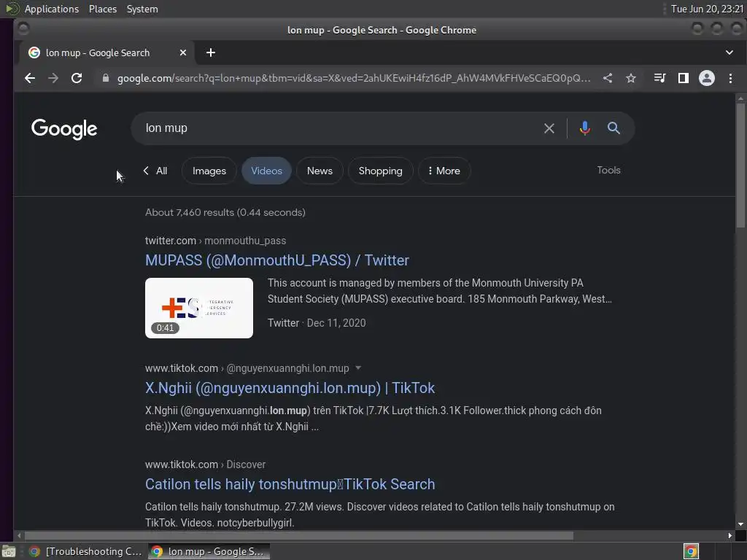Viewport: 747px width, 560px height.
Task: Click Chrome icon in bottom-right tray
Action: point(691,551)
